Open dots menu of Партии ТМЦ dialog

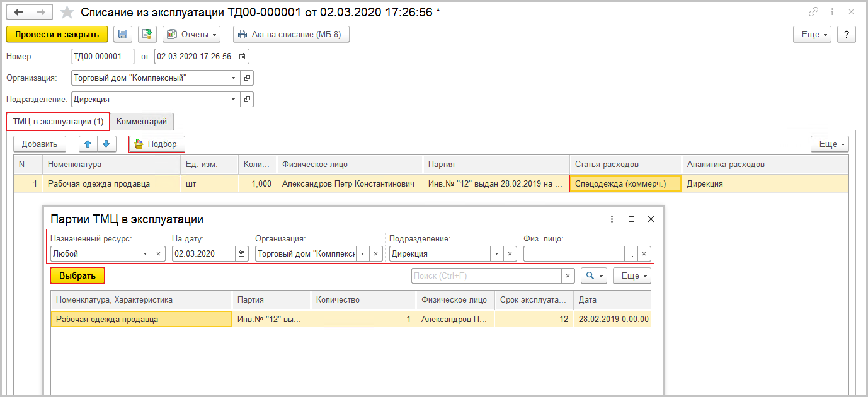tap(612, 219)
